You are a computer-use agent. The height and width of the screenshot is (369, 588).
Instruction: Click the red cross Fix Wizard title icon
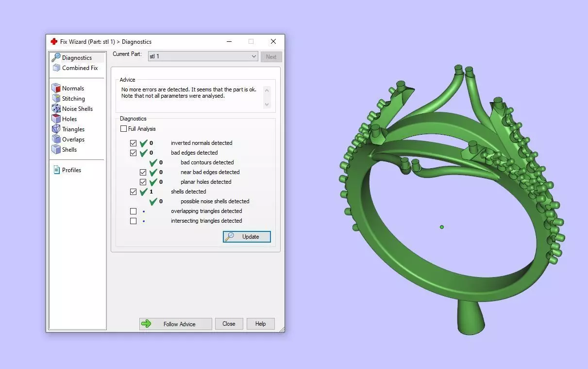54,42
